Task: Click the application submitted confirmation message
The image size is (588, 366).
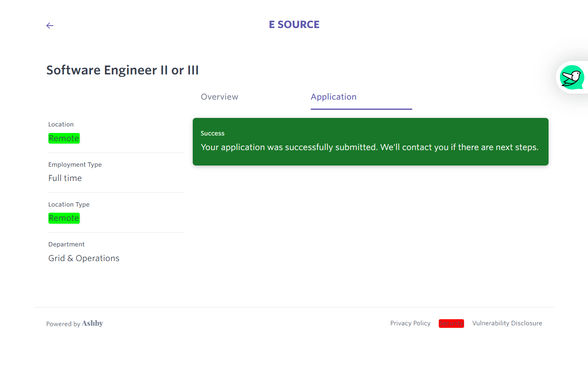Action: [369, 147]
